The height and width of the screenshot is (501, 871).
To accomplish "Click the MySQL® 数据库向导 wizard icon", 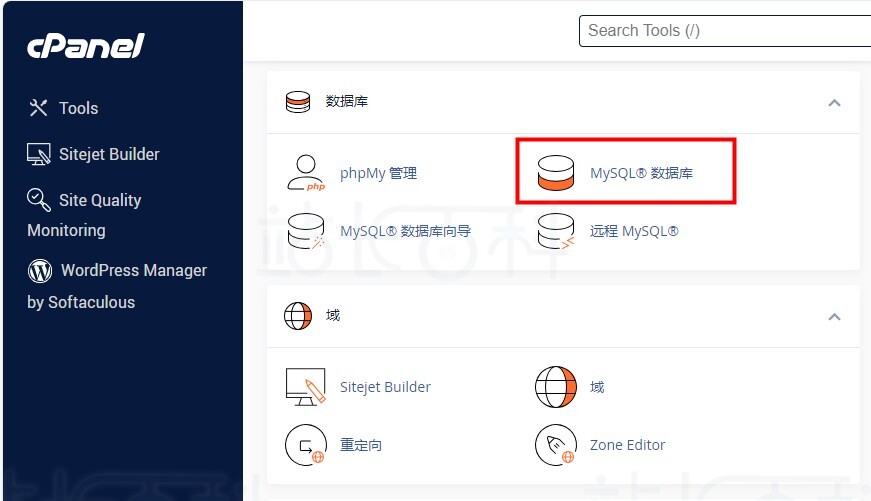I will (306, 231).
